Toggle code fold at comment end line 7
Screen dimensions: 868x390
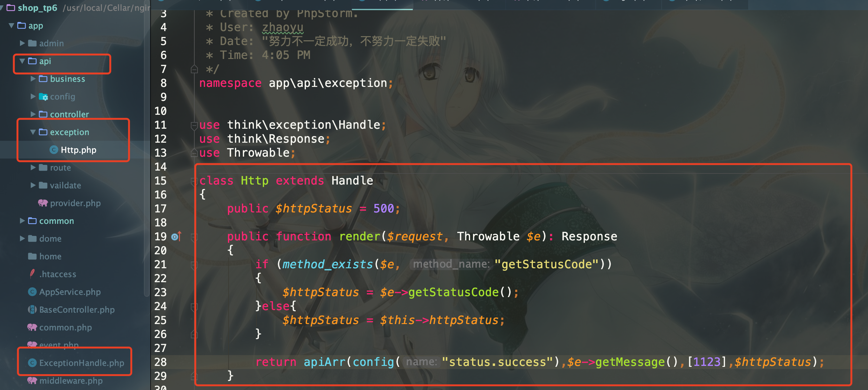coord(194,69)
